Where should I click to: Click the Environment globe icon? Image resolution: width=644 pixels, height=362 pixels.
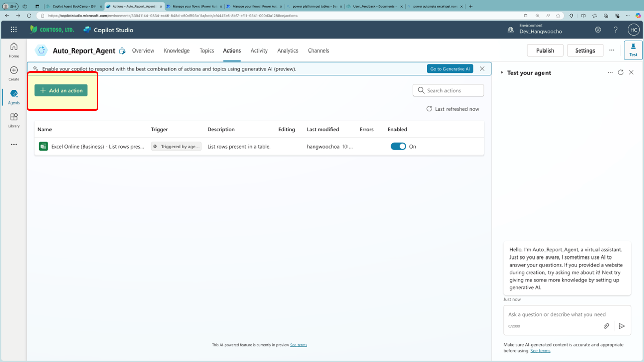tap(511, 30)
